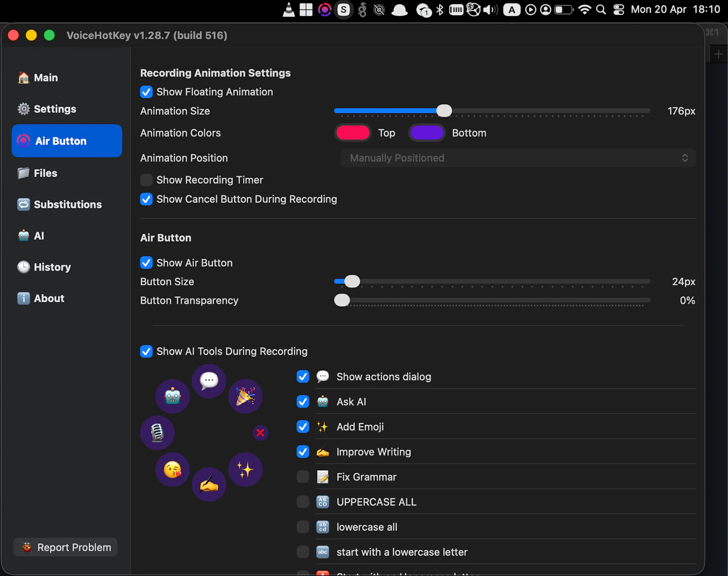The height and width of the screenshot is (576, 728).
Task: Uncheck Show Air Button
Action: point(147,263)
